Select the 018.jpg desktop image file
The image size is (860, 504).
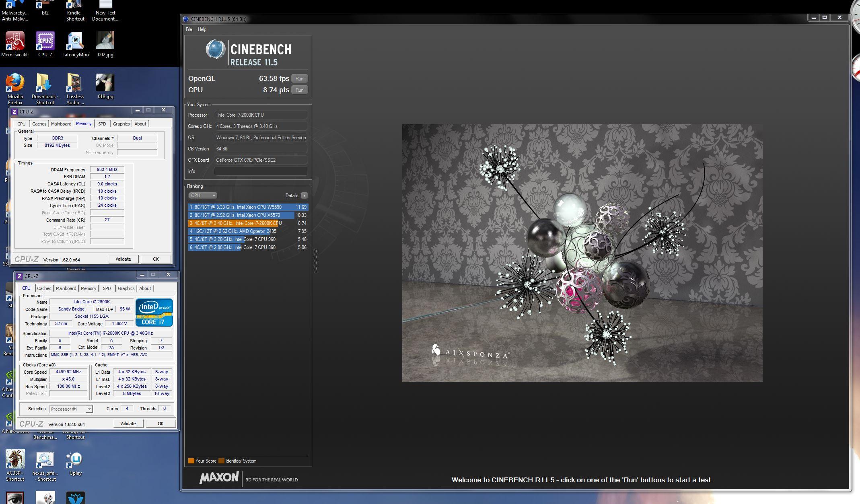105,86
